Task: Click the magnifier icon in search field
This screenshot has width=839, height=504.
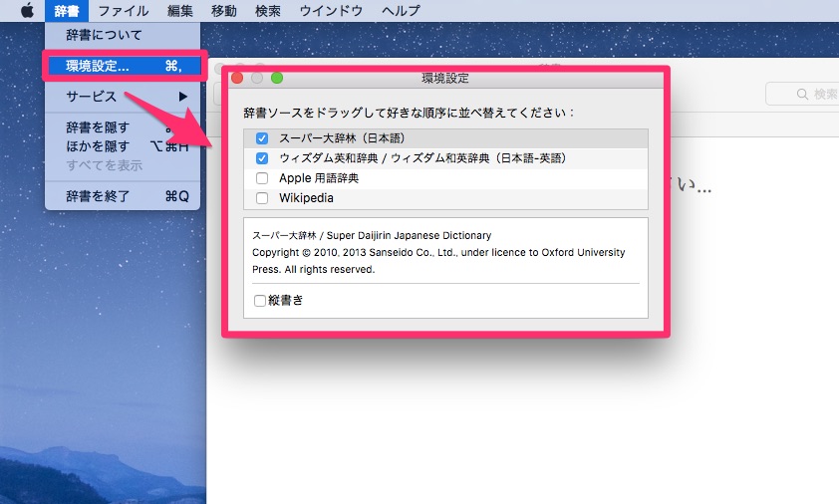Action: point(802,95)
